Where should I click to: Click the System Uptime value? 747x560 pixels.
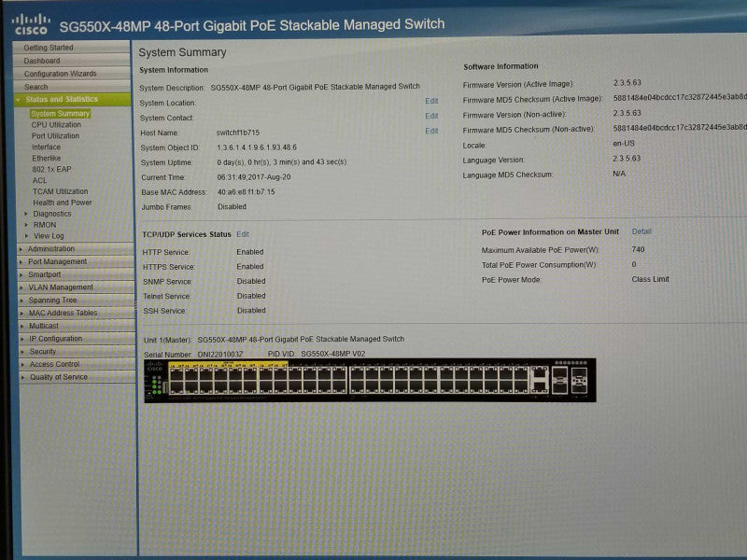click(x=282, y=161)
